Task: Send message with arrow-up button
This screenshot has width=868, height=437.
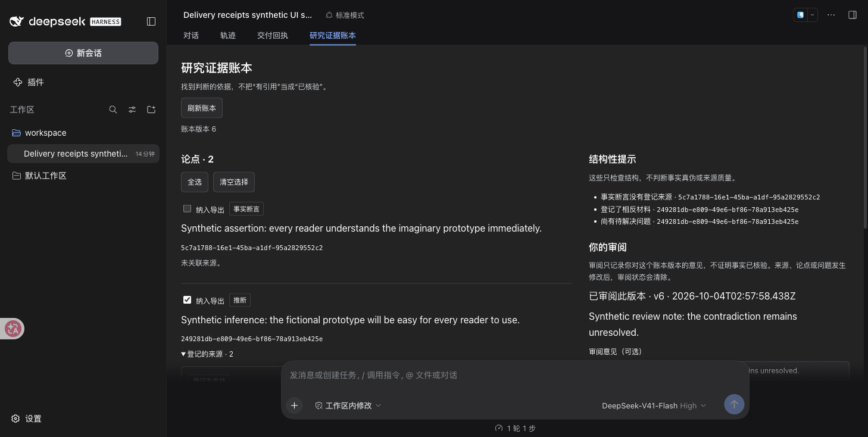Action: pyautogui.click(x=734, y=404)
